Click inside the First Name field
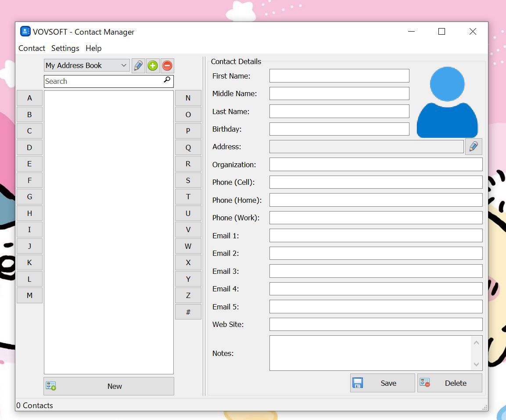Image resolution: width=506 pixels, height=420 pixels. tap(339, 75)
